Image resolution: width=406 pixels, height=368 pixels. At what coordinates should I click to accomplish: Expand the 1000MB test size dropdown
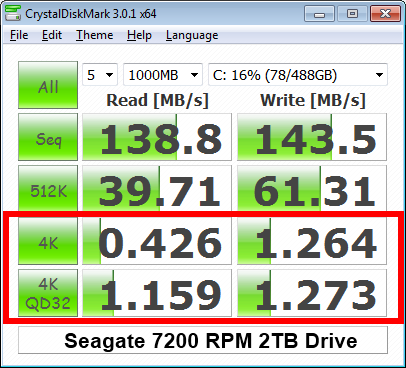tap(163, 75)
